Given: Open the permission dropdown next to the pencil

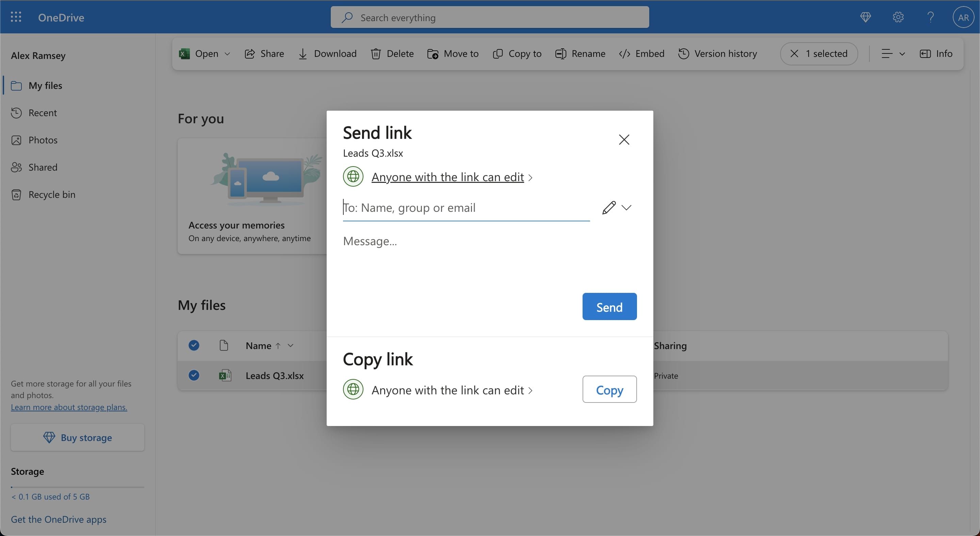Looking at the screenshot, I should [627, 207].
